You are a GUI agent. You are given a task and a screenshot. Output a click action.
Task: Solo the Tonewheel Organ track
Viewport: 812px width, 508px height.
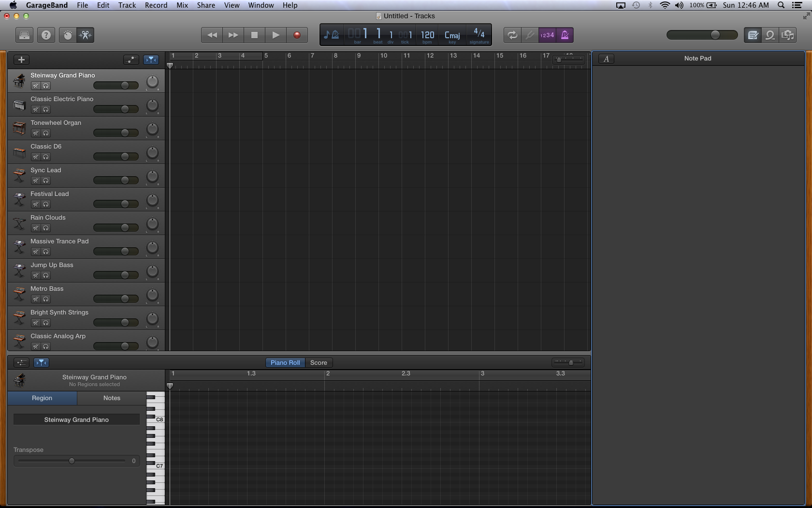pos(46,133)
